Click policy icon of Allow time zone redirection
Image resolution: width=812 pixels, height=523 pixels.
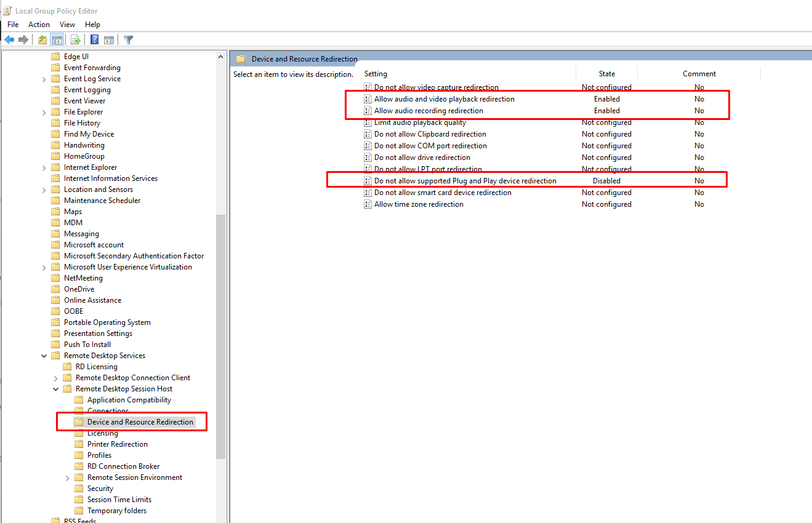[x=368, y=204]
